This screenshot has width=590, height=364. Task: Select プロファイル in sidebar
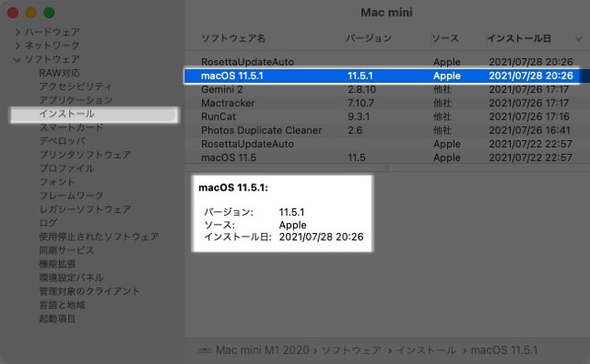pyautogui.click(x=66, y=169)
